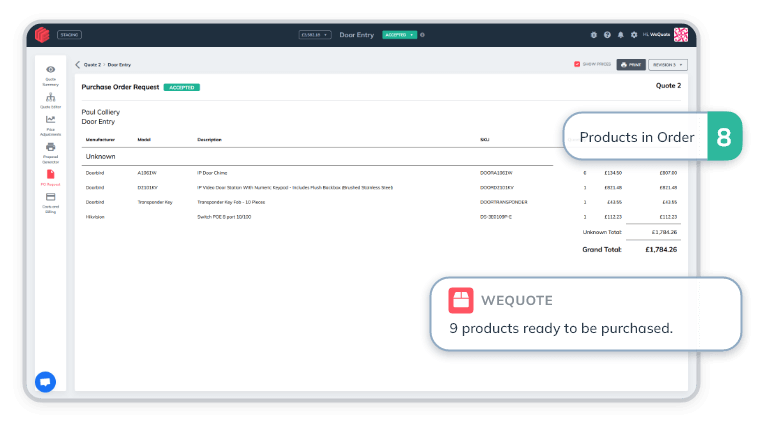
Task: Click the WeQuote red cube logo
Action: (x=42, y=34)
